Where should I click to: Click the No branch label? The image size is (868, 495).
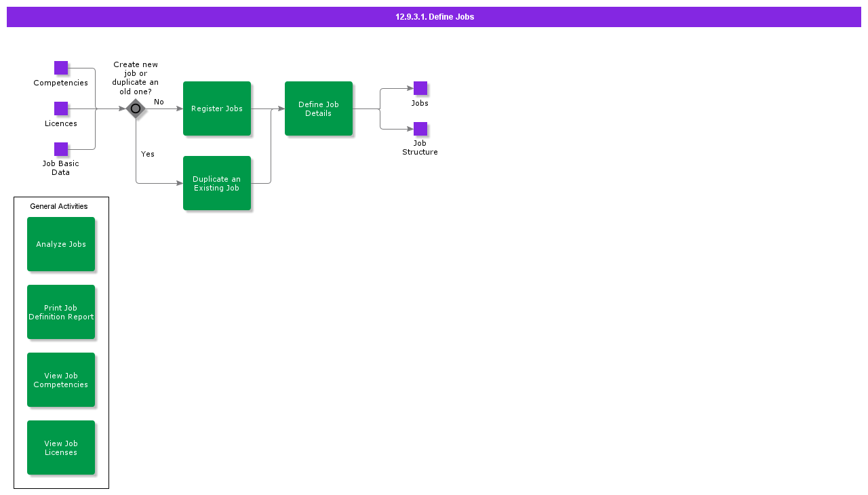(159, 102)
